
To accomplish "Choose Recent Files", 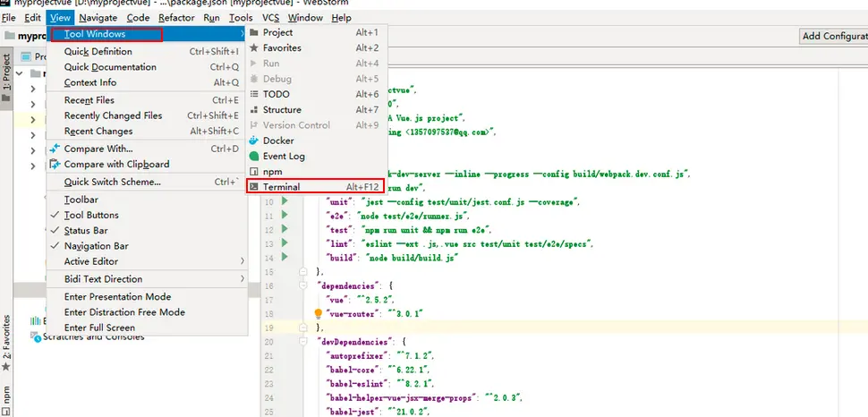I will pyautogui.click(x=147, y=100).
